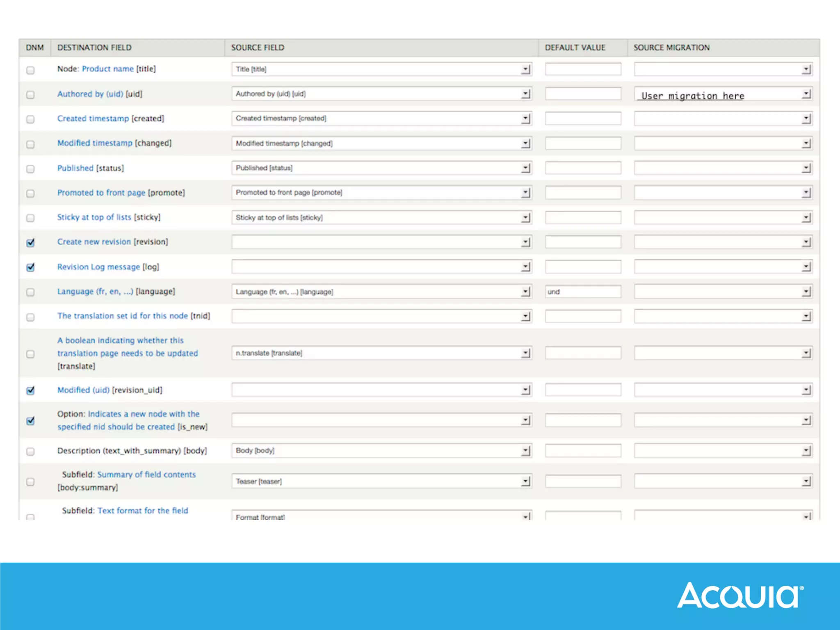The image size is (840, 630).
Task: Check DNM box for Published status row
Action: 30,169
